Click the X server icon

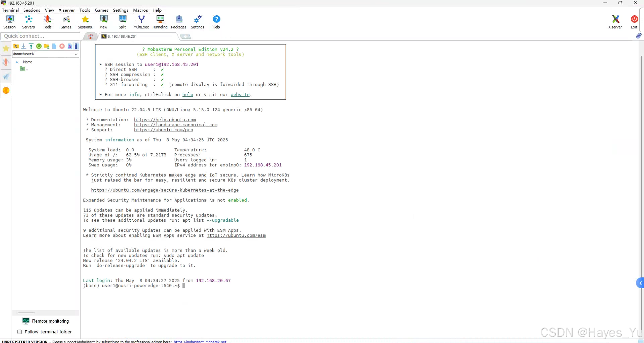point(615,22)
